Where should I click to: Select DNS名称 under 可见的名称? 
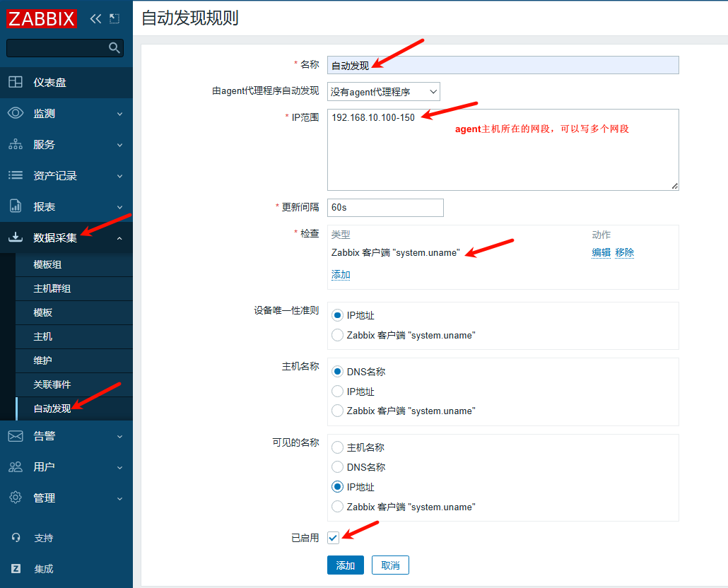click(338, 467)
